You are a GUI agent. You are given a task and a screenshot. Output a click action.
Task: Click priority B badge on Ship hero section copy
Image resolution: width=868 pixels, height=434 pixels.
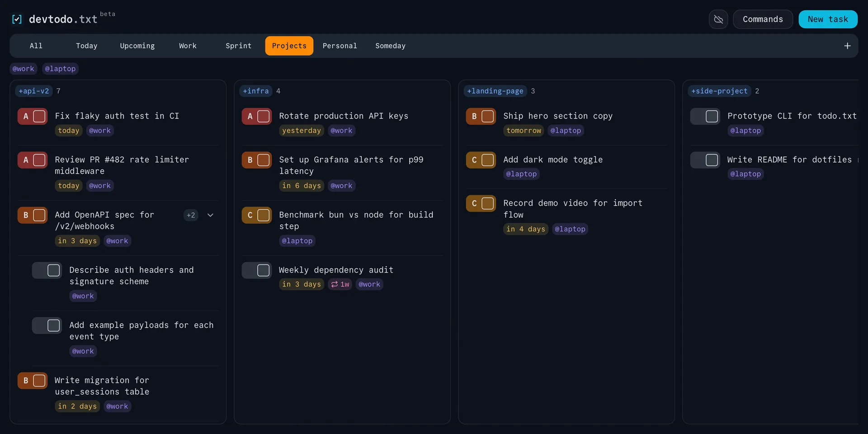pos(474,116)
